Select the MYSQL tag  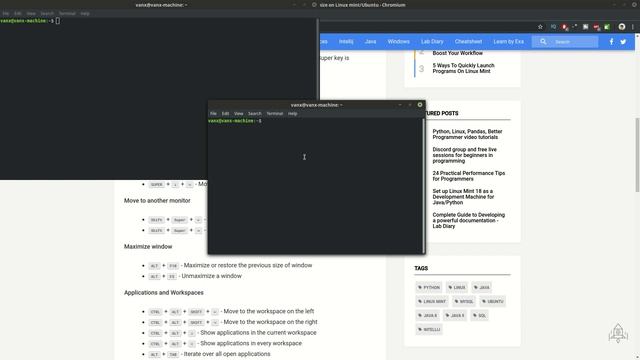pyautogui.click(x=464, y=302)
